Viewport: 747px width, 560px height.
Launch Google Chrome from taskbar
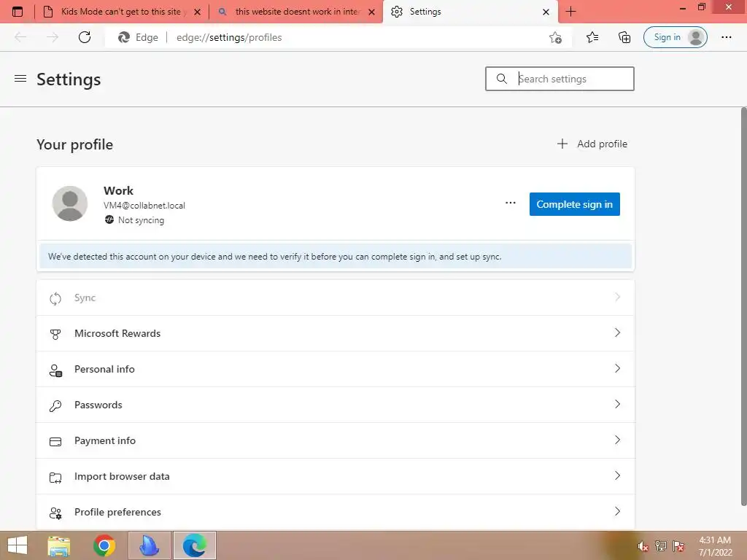(104, 545)
